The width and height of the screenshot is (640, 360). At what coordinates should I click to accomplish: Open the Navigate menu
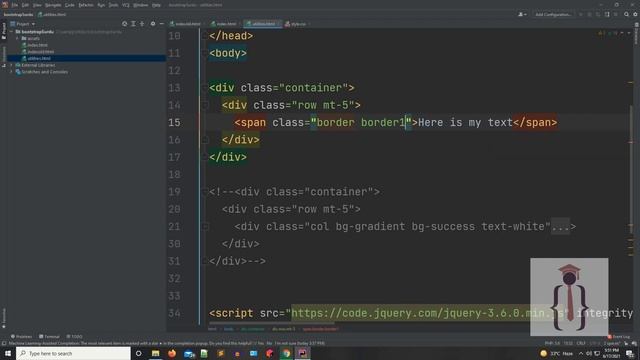[x=53, y=5]
